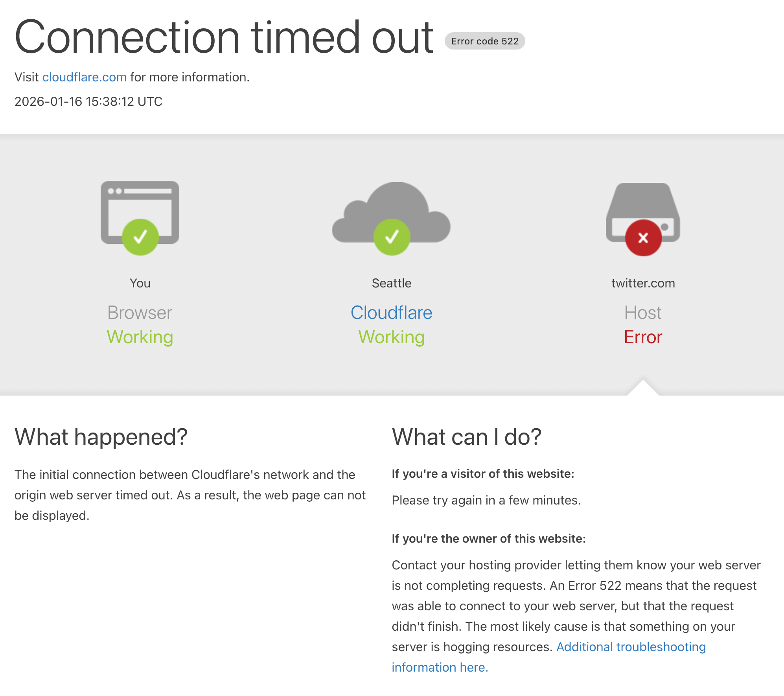
Task: Click the Working status under Browser
Action: pyautogui.click(x=140, y=337)
